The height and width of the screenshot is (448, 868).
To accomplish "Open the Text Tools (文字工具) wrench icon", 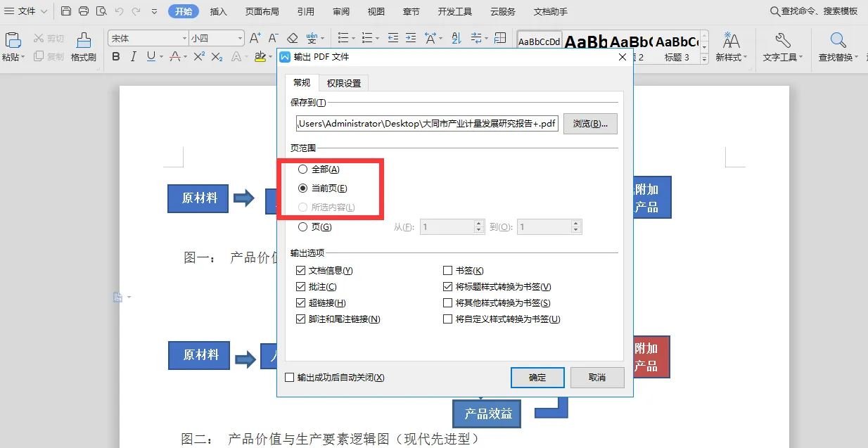I will point(782,40).
